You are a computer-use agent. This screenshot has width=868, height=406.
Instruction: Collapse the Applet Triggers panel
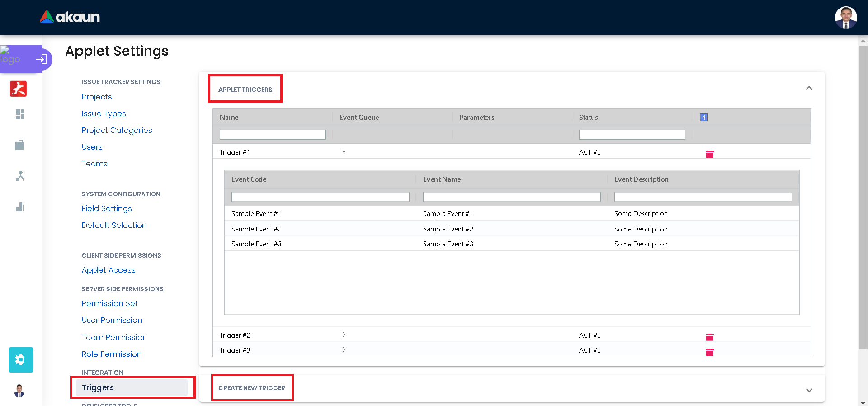(x=809, y=88)
